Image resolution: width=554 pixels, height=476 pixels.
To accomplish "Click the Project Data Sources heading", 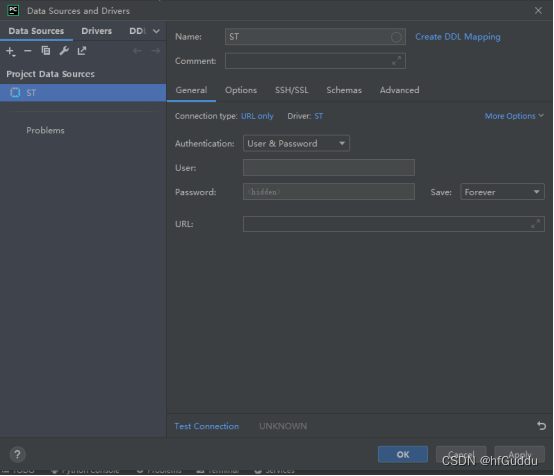I will [51, 74].
